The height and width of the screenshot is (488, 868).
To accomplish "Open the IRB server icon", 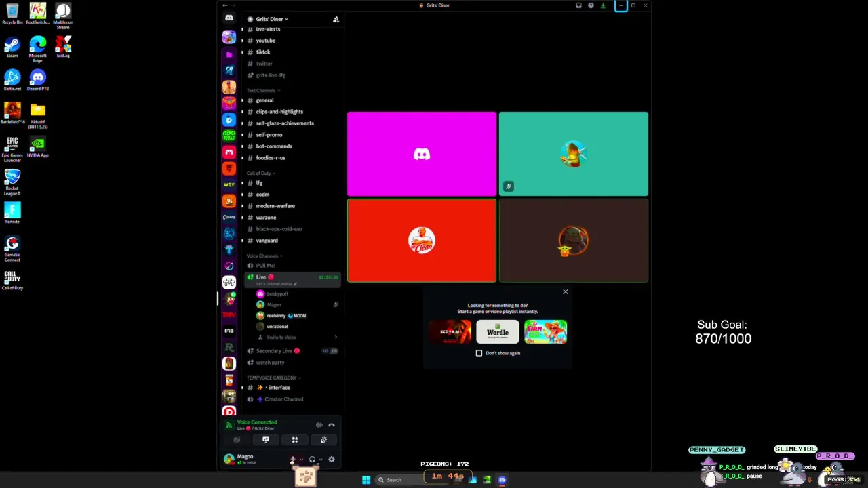I will point(229,331).
